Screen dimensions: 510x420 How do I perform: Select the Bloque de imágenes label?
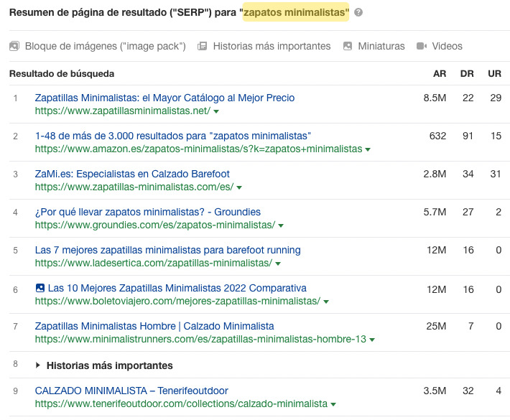click(x=106, y=46)
